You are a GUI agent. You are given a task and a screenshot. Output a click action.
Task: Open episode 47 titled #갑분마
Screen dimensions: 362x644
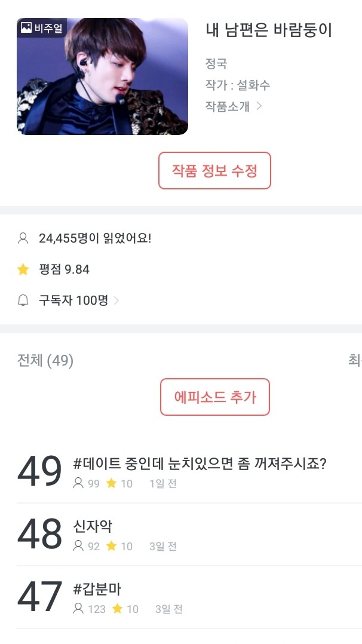tap(97, 589)
